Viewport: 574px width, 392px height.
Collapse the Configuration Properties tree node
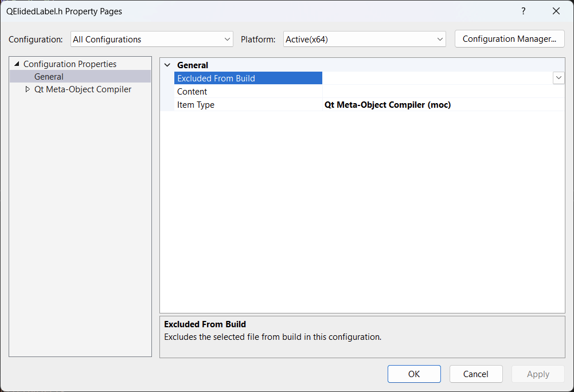pyautogui.click(x=17, y=64)
